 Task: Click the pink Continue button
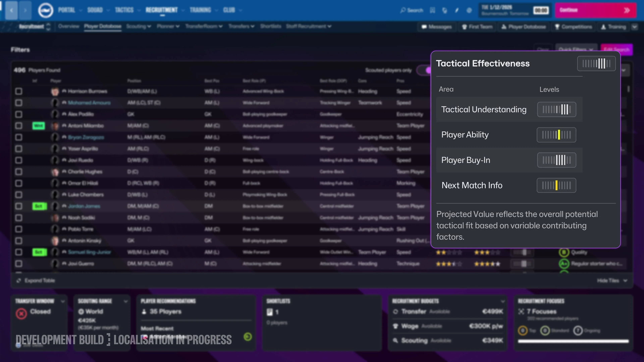pos(596,10)
